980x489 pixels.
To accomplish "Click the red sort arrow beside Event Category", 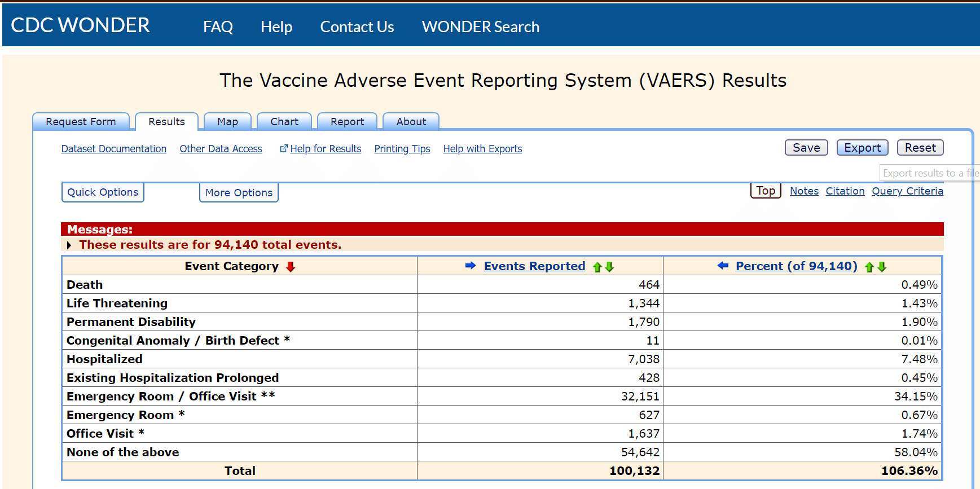I will 291,267.
